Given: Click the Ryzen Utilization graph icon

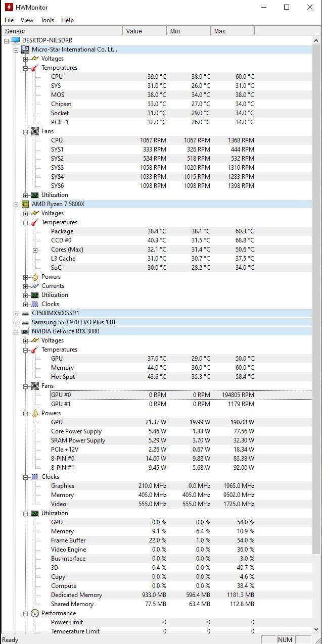Looking at the screenshot, I should 34,295.
